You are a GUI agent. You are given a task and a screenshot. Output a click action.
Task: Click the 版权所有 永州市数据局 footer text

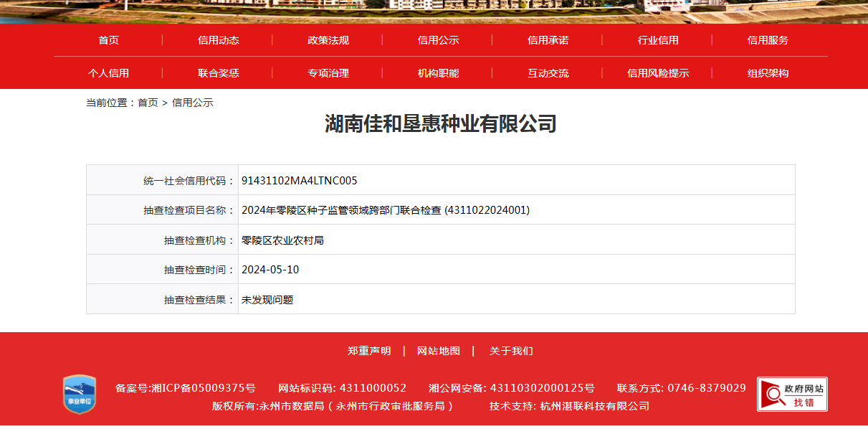[333, 406]
